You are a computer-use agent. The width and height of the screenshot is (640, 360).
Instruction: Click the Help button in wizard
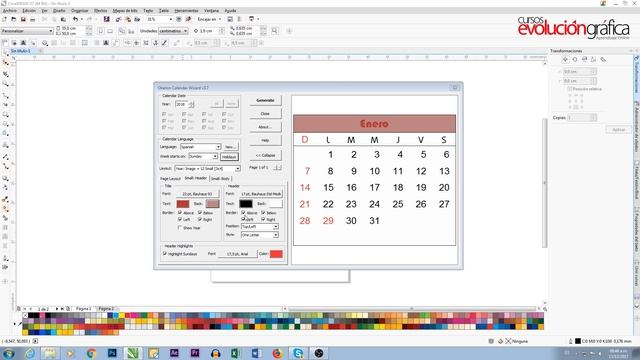pos(265,140)
